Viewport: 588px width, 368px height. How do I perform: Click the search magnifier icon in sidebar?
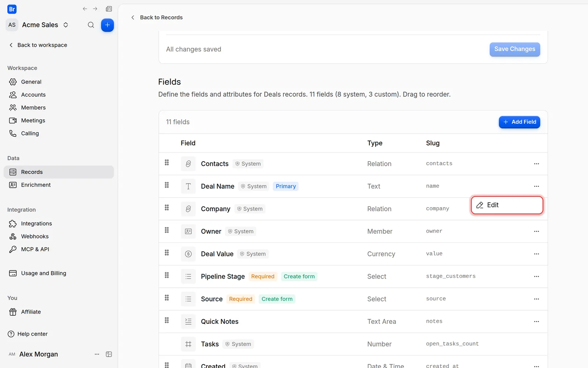coord(91,25)
